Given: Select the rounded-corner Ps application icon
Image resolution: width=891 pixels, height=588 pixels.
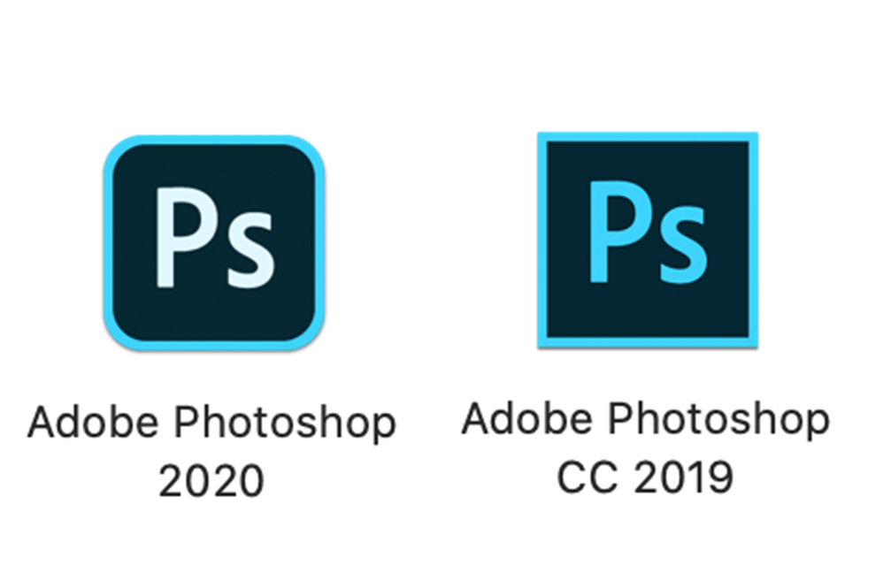Looking at the screenshot, I should point(214,242).
